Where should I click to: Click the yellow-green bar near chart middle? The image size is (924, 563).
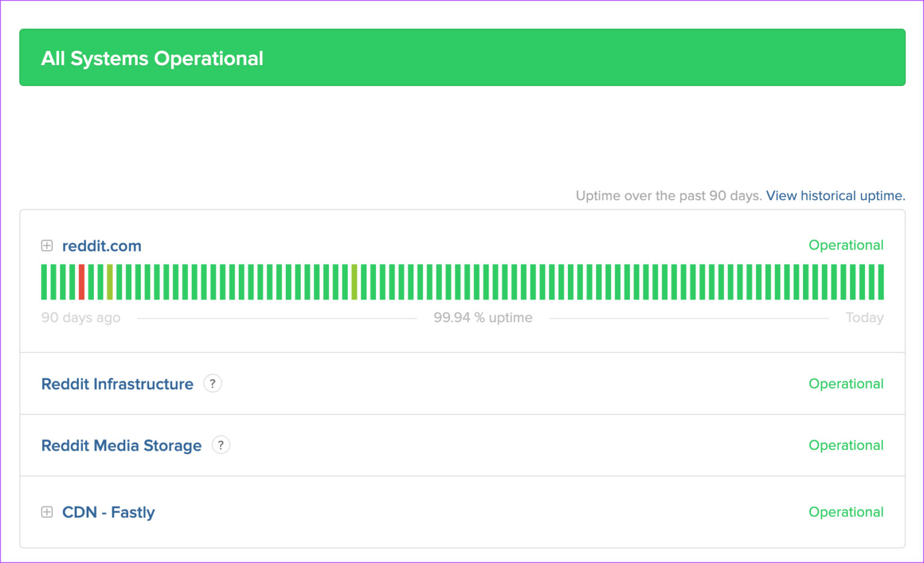354,281
